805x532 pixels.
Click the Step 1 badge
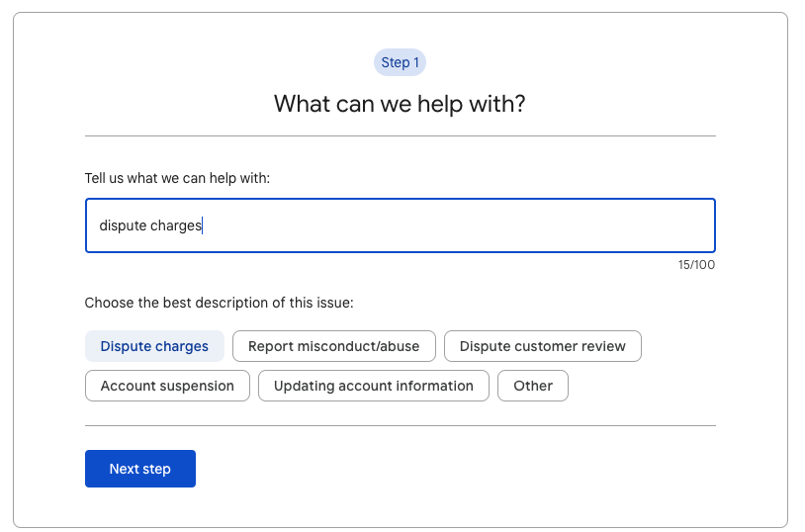click(x=400, y=62)
